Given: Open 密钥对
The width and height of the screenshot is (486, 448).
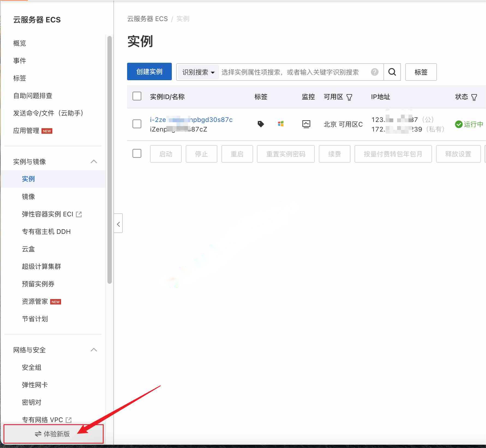Looking at the screenshot, I should [x=32, y=402].
